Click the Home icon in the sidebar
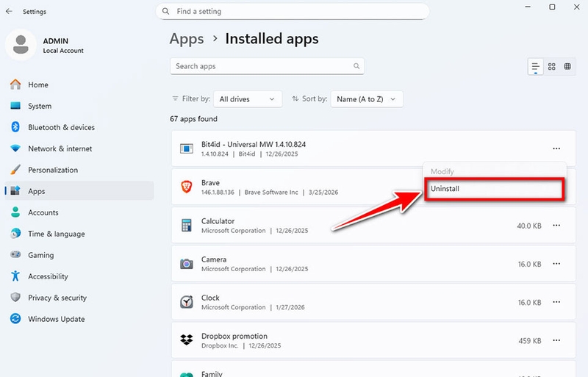 pos(15,85)
